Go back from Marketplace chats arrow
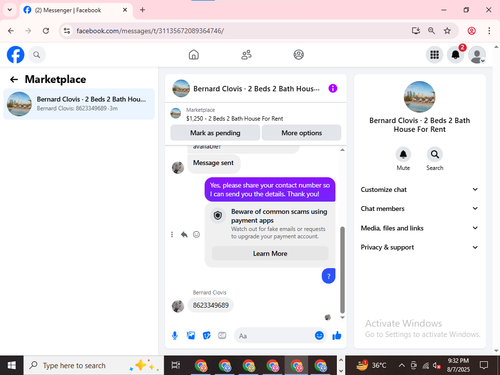The height and width of the screenshot is (375, 500). pos(14,79)
